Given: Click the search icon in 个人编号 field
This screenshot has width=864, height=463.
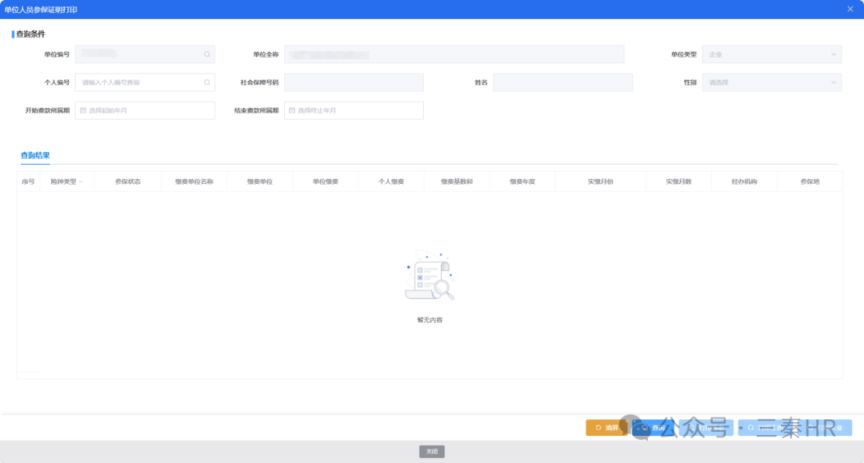Looking at the screenshot, I should [x=207, y=82].
